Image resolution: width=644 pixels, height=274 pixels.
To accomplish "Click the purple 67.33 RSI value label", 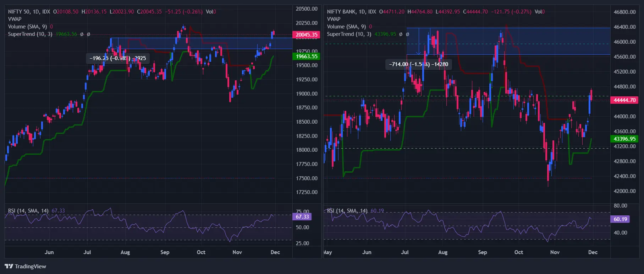I will (302, 217).
